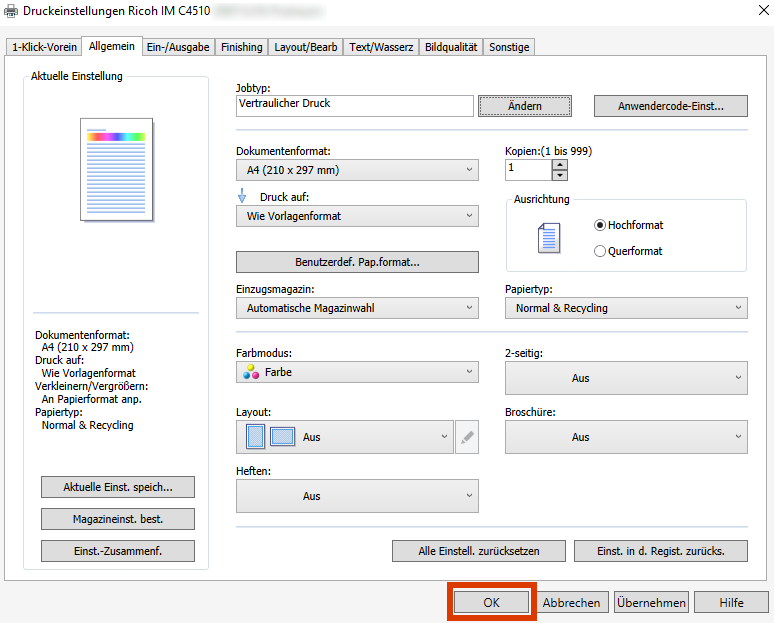Click the Hilfe button
The height and width of the screenshot is (623, 774).
(732, 602)
